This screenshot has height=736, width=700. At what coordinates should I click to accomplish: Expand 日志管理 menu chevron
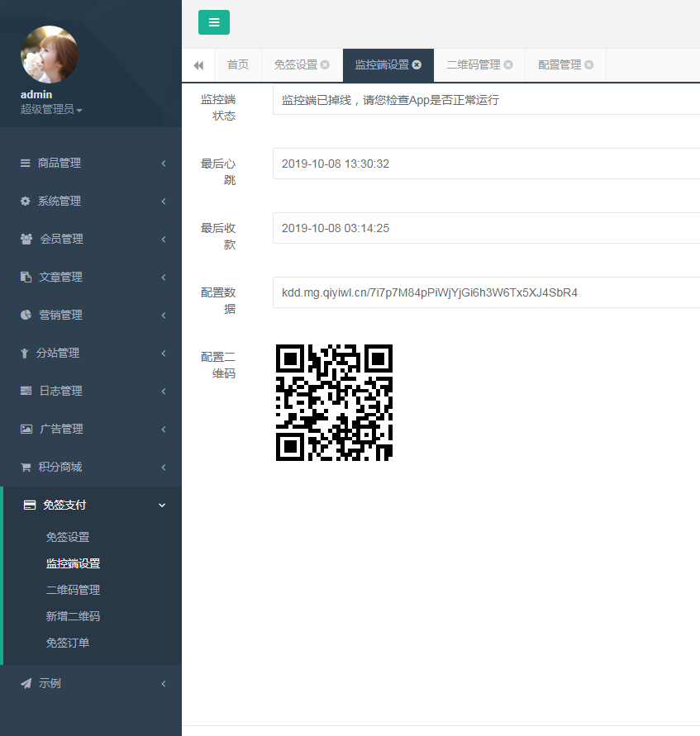point(164,392)
